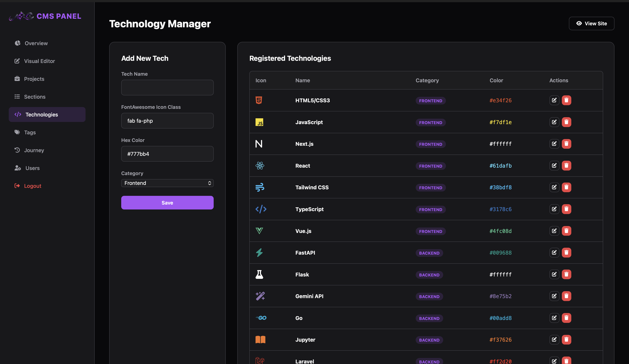
Task: Delete the React technology
Action: [566, 165]
